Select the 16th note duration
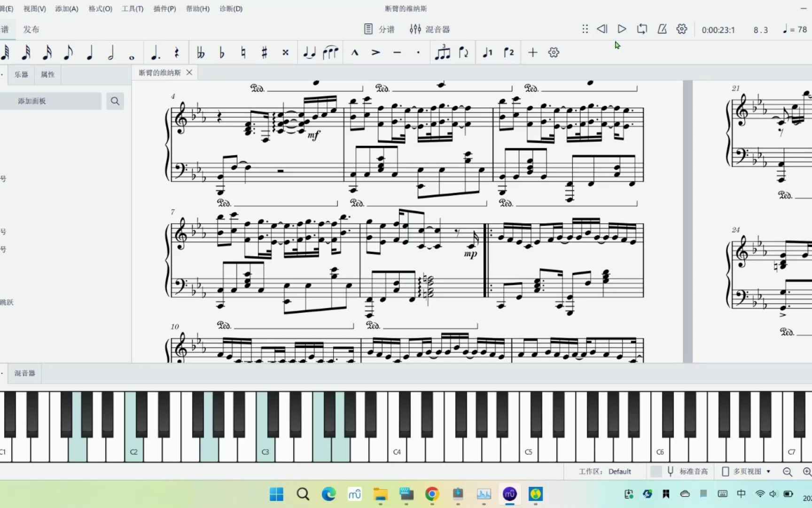Screen dimensions: 812x508 pyautogui.click(x=47, y=52)
